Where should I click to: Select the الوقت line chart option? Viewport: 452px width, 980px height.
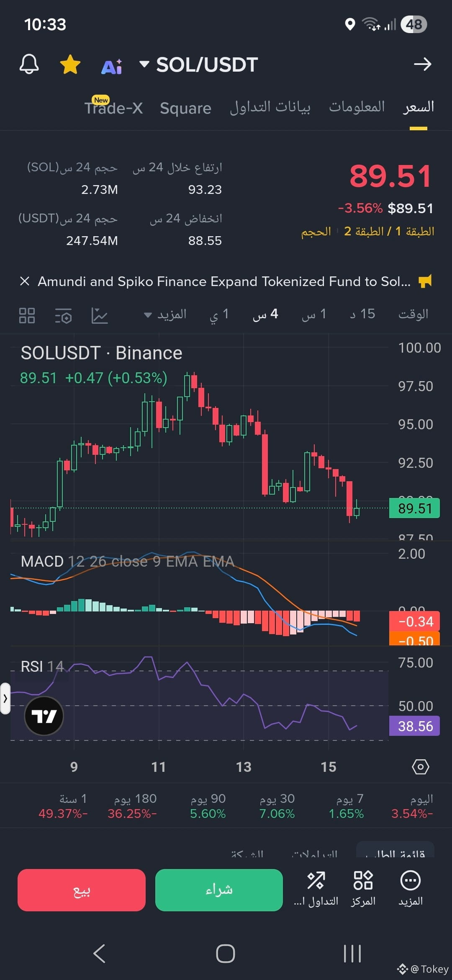(x=413, y=314)
